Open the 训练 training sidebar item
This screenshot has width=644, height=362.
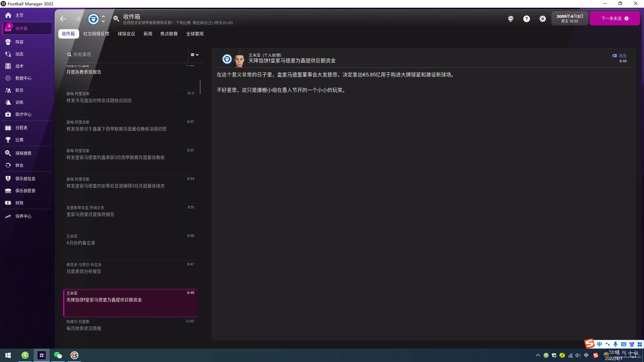coord(27,102)
